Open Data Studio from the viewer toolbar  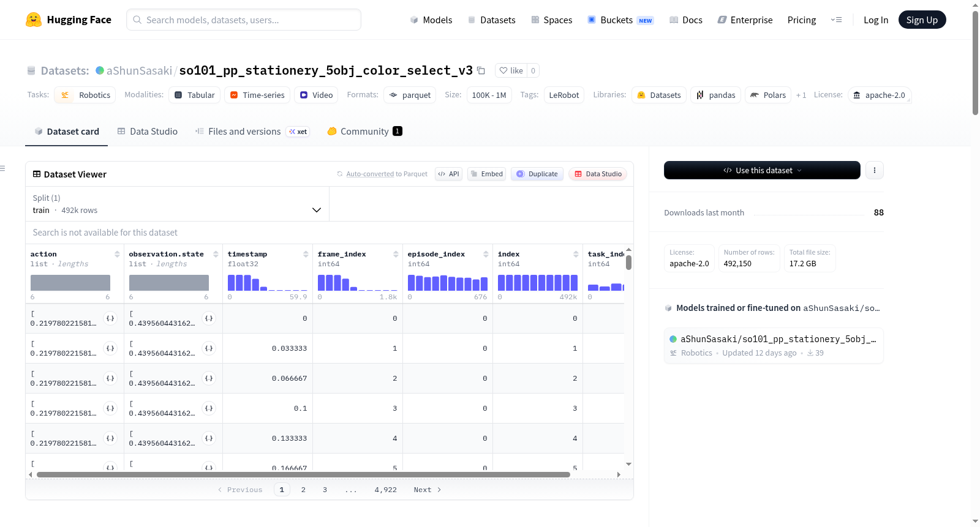point(598,174)
